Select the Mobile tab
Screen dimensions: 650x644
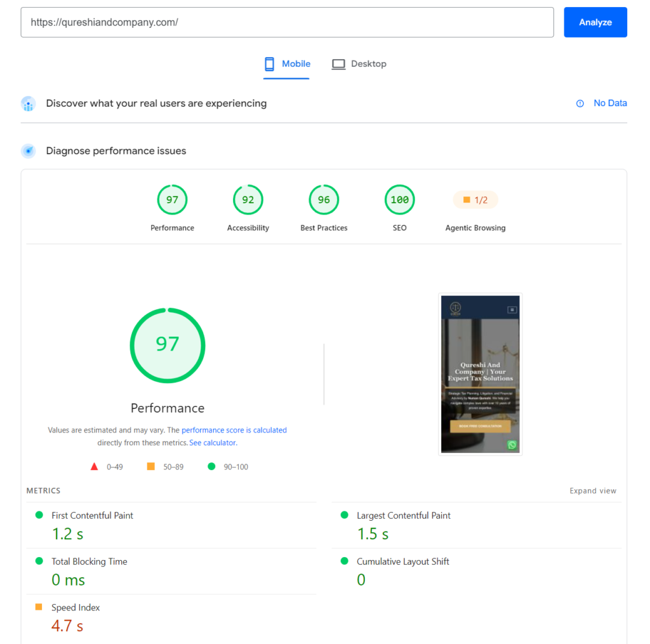[287, 64]
